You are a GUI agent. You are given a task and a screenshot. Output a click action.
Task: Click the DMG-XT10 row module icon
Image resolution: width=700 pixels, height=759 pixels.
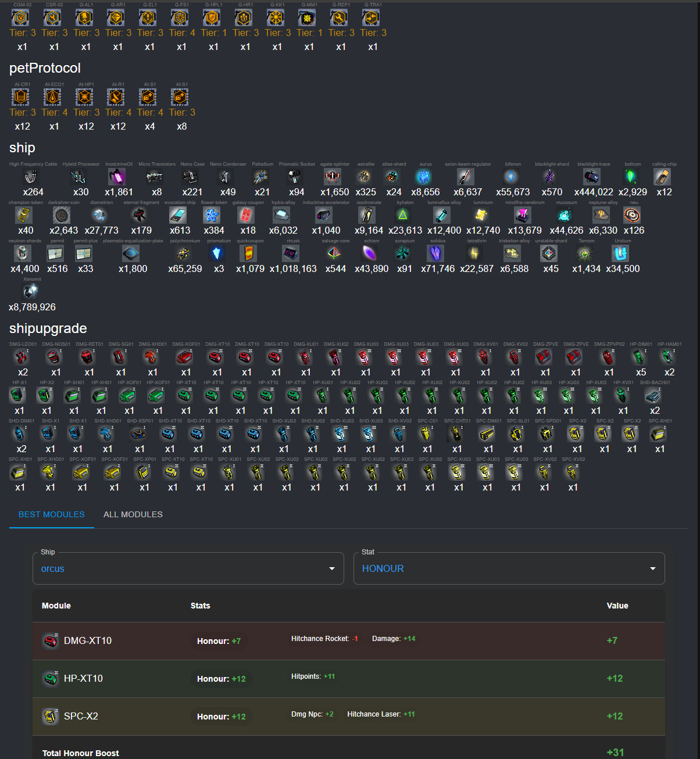coord(51,640)
